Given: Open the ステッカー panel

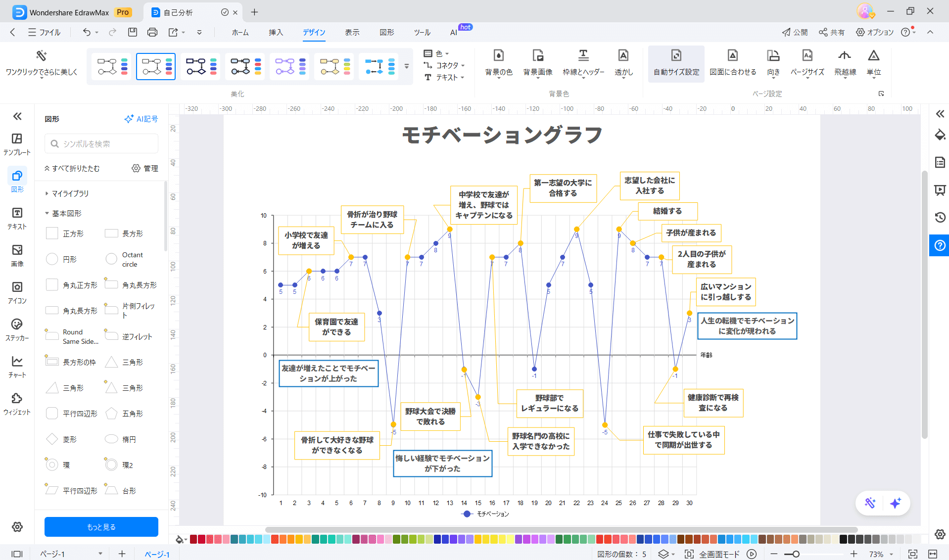Looking at the screenshot, I should [x=17, y=329].
